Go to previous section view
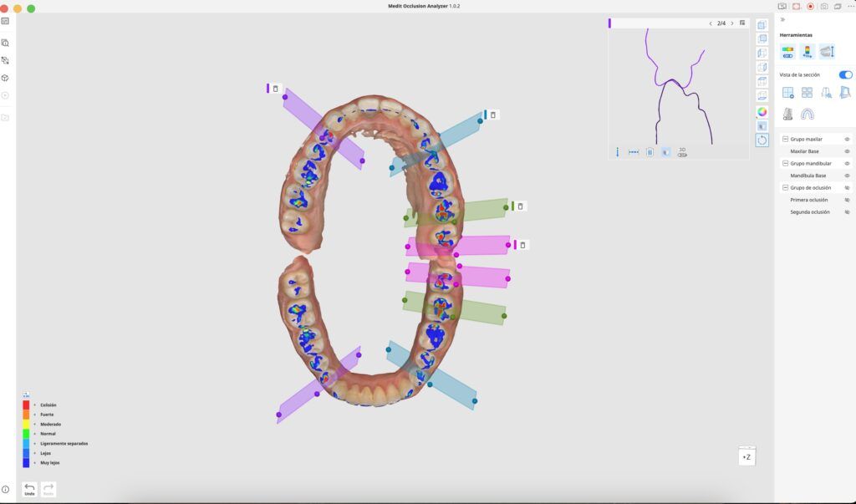Viewport: 856px width, 504px height. pos(711,23)
